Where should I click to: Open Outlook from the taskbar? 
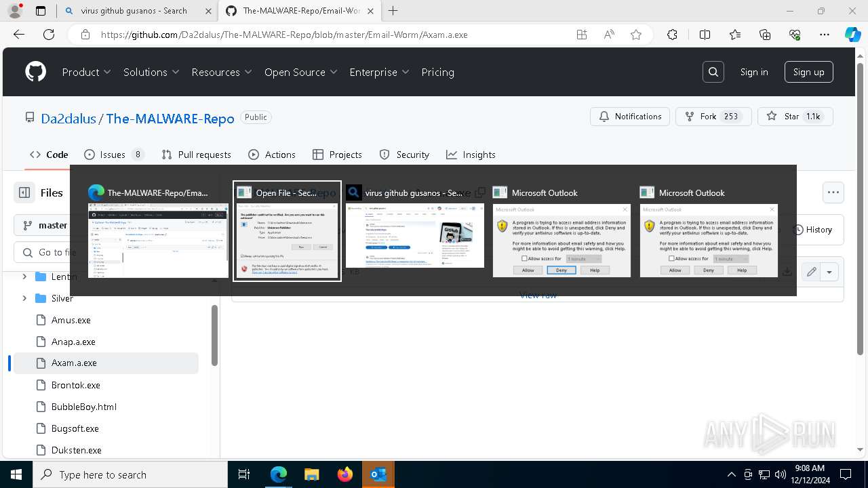click(378, 474)
